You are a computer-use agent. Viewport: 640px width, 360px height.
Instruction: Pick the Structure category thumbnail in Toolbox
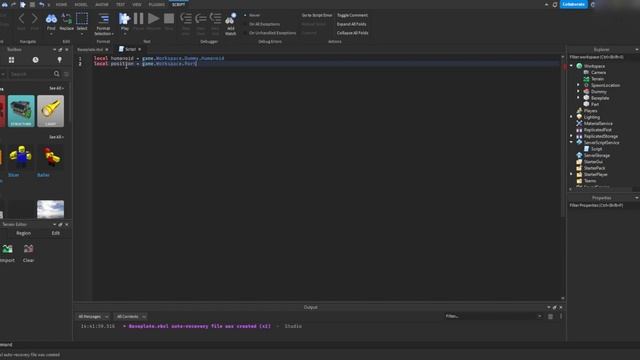click(21, 111)
